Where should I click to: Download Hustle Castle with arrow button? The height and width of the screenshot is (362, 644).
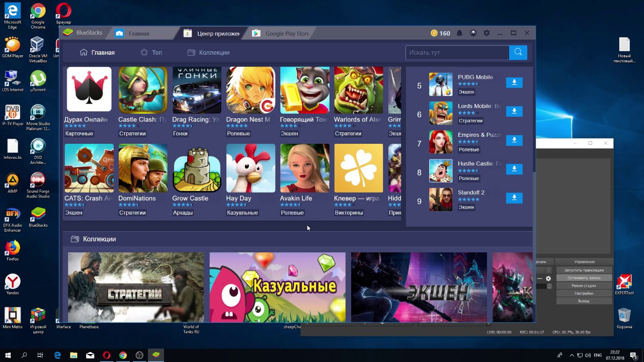[514, 169]
